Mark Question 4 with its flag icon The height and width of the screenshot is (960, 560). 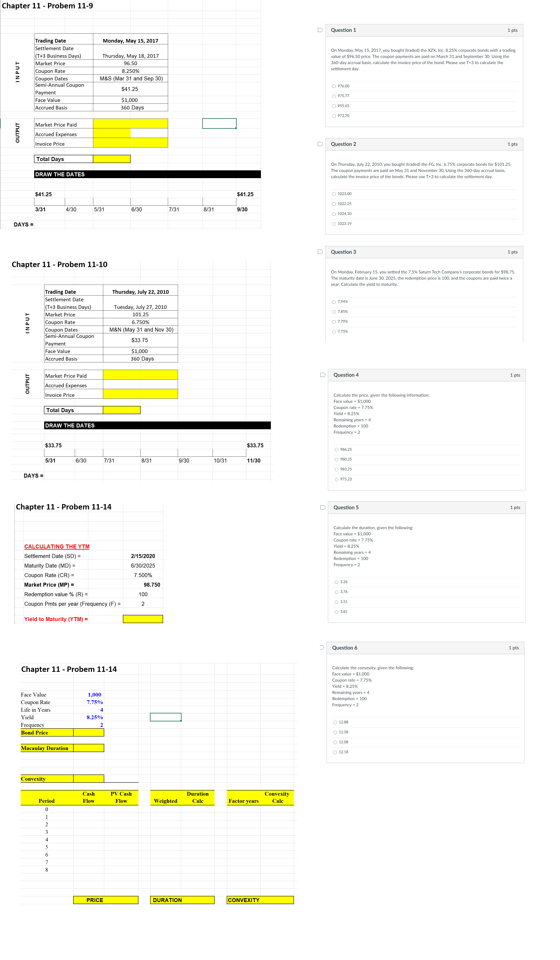coord(322,375)
